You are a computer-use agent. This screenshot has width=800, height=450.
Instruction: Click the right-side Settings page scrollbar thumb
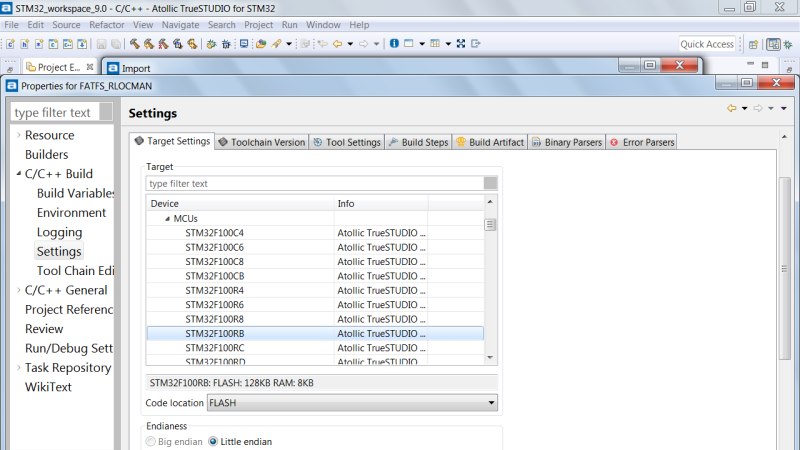tap(785, 269)
